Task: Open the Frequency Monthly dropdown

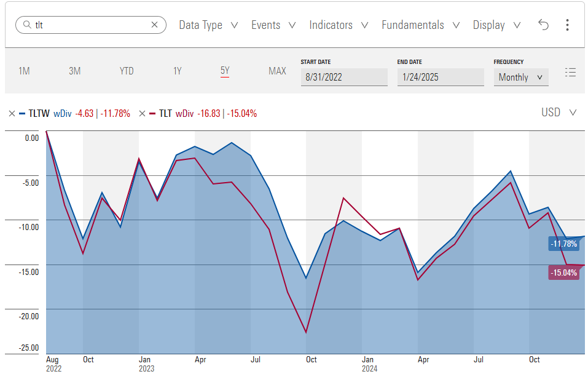Action: [x=521, y=78]
